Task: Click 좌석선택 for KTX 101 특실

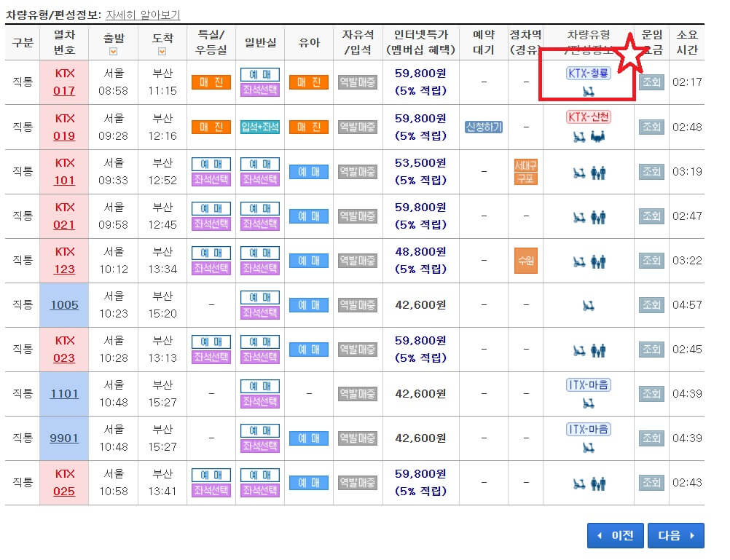Action: pos(211,180)
